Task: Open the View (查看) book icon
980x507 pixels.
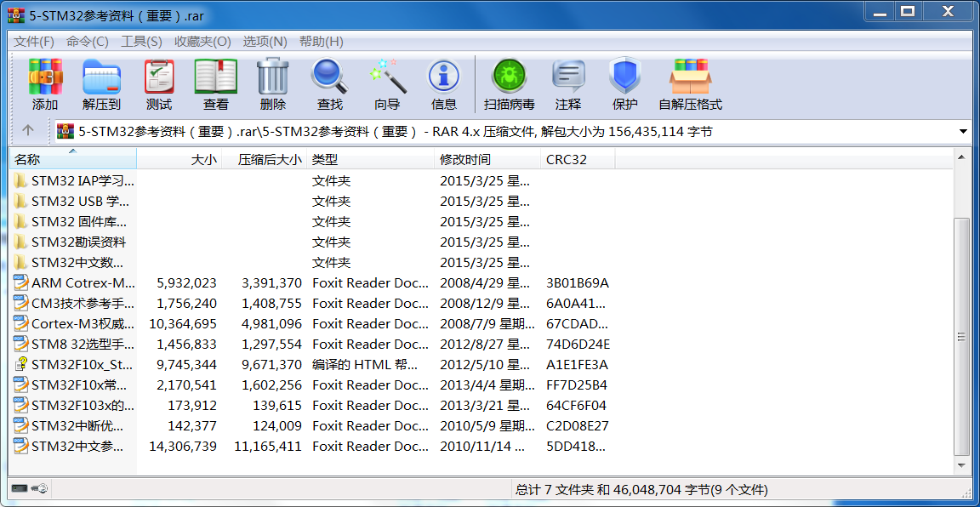Action: [x=215, y=77]
